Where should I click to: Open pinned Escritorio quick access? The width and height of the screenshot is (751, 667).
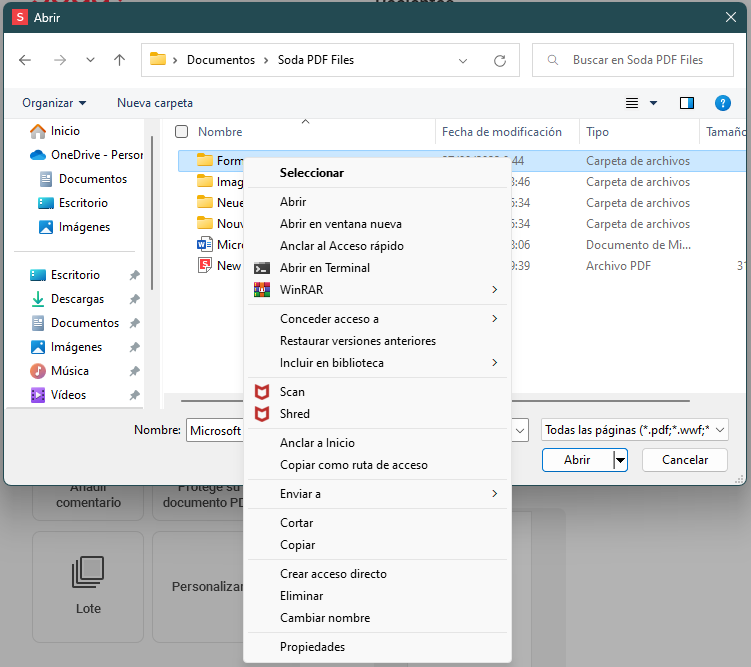tap(65, 275)
